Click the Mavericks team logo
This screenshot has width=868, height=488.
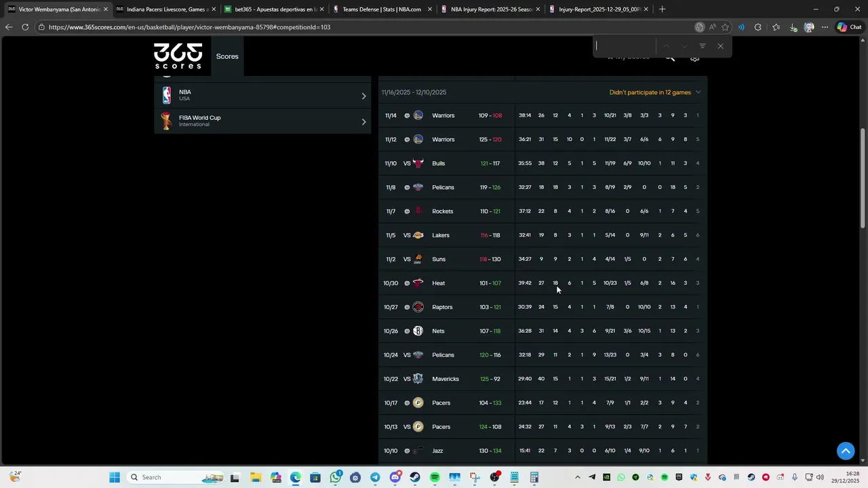(x=418, y=379)
